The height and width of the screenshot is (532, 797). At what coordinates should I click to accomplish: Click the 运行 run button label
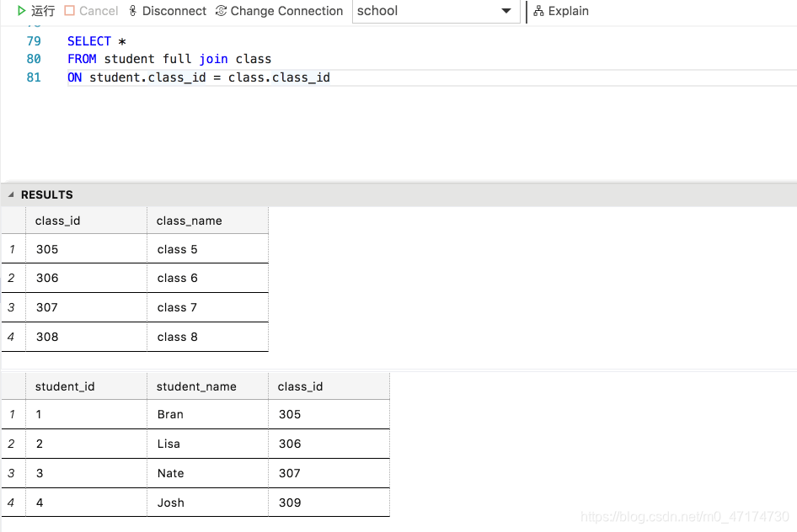click(43, 11)
